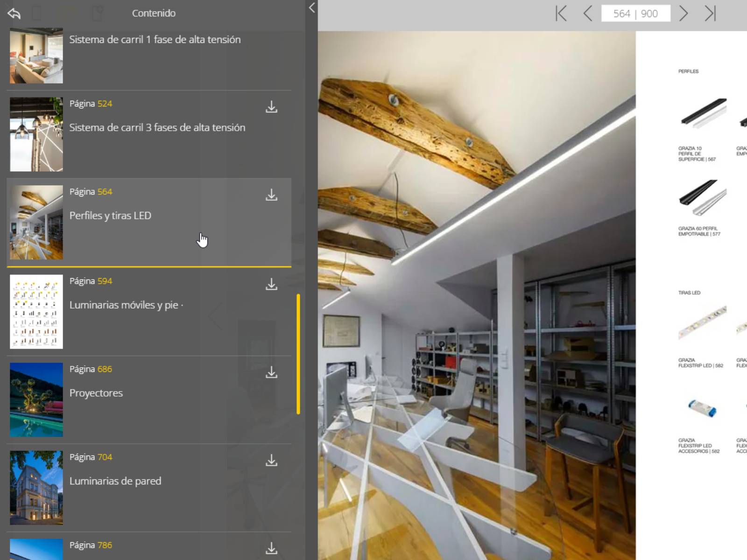Select 'Proyectores' entry
Viewport: 747px width, 560px height.
click(96, 393)
